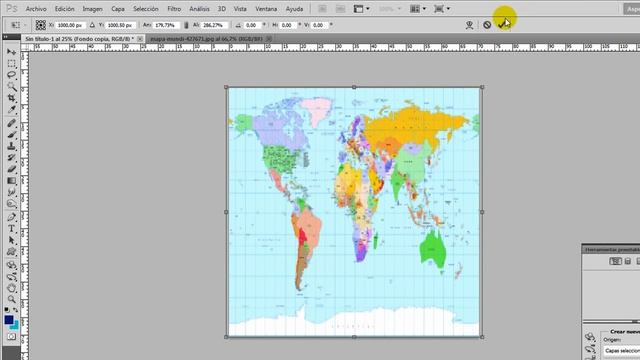Viewport: 640px width, 360px height.
Task: Open the Vista menu
Action: click(x=240, y=9)
